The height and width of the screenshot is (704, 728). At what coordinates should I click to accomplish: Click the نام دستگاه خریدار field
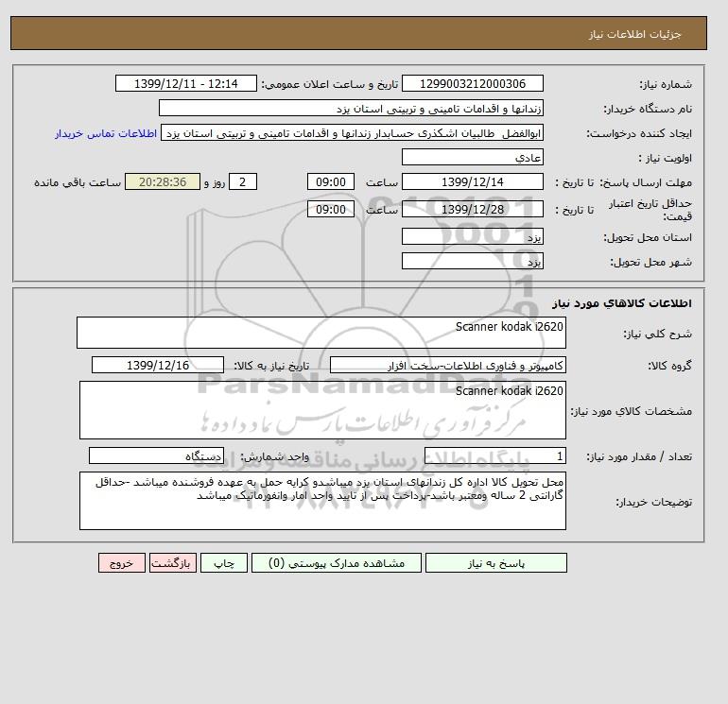pyautogui.click(x=351, y=108)
